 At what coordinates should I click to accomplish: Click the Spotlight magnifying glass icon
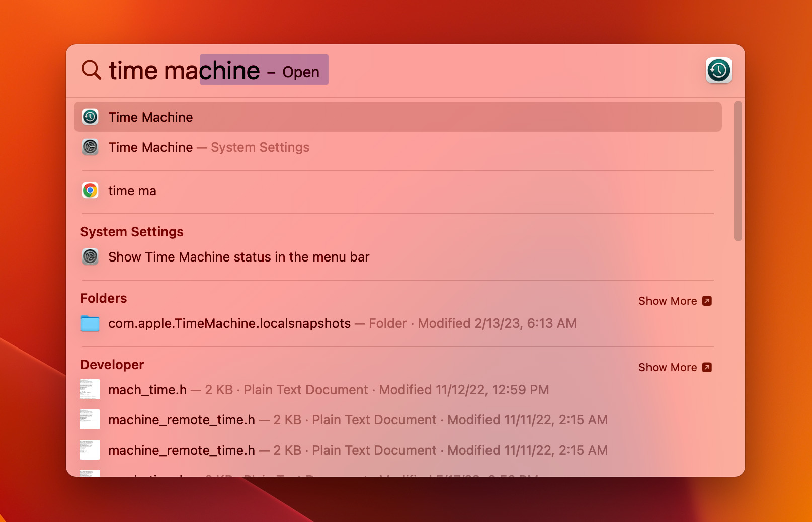(91, 70)
